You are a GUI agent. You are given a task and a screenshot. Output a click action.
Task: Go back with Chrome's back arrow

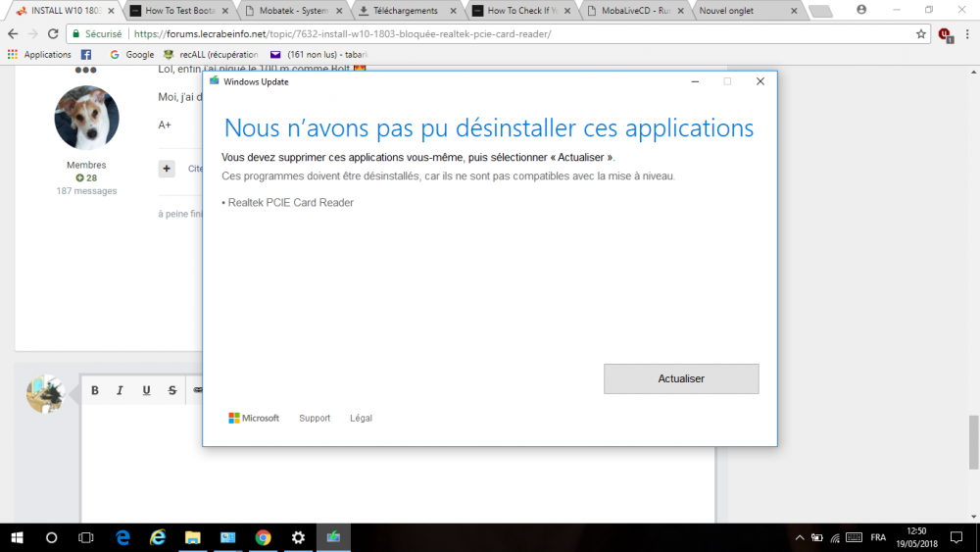13,33
